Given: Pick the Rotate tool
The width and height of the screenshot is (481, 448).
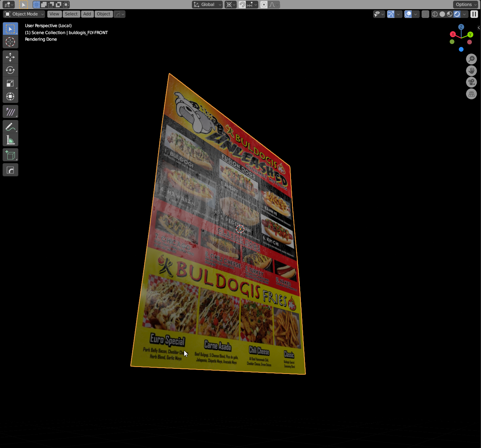Looking at the screenshot, I should 10,70.
